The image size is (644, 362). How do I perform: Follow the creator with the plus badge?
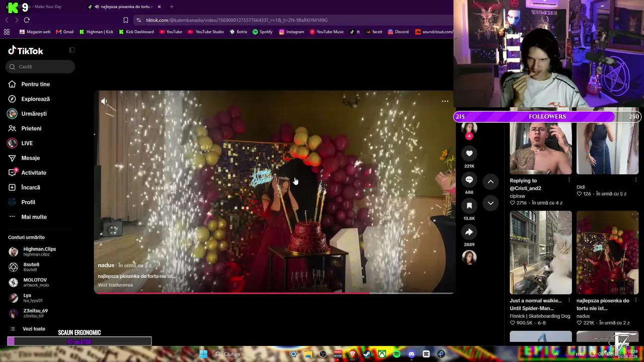469,136
